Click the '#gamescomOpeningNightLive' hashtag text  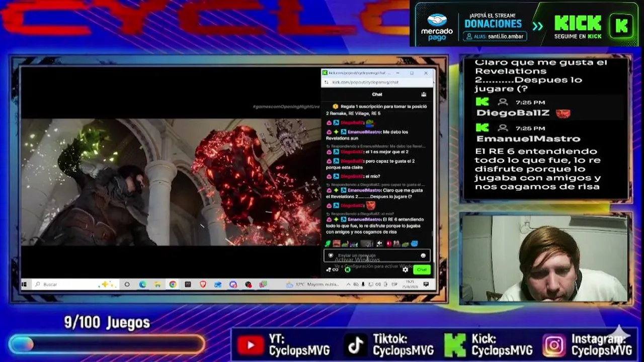point(286,107)
